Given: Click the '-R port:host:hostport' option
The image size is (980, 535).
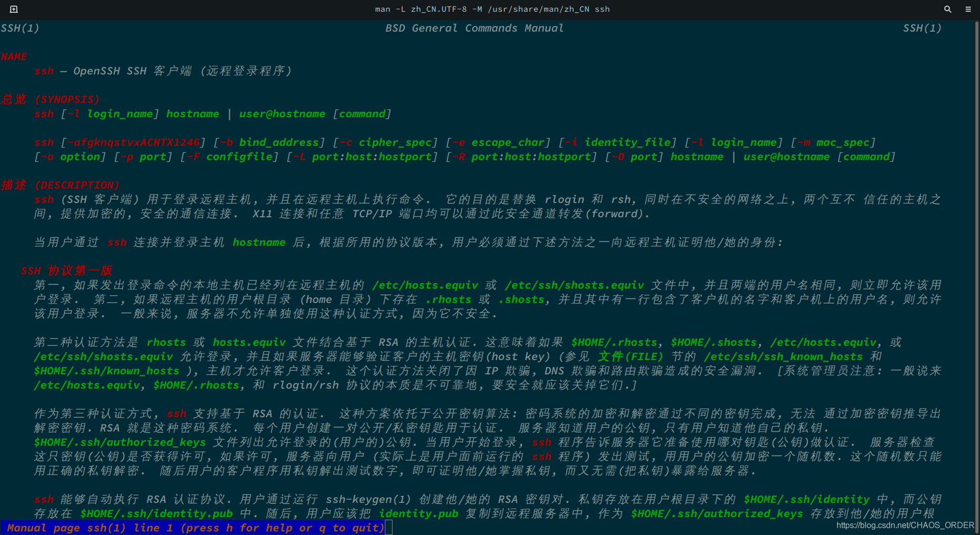Looking at the screenshot, I should click(x=521, y=157).
